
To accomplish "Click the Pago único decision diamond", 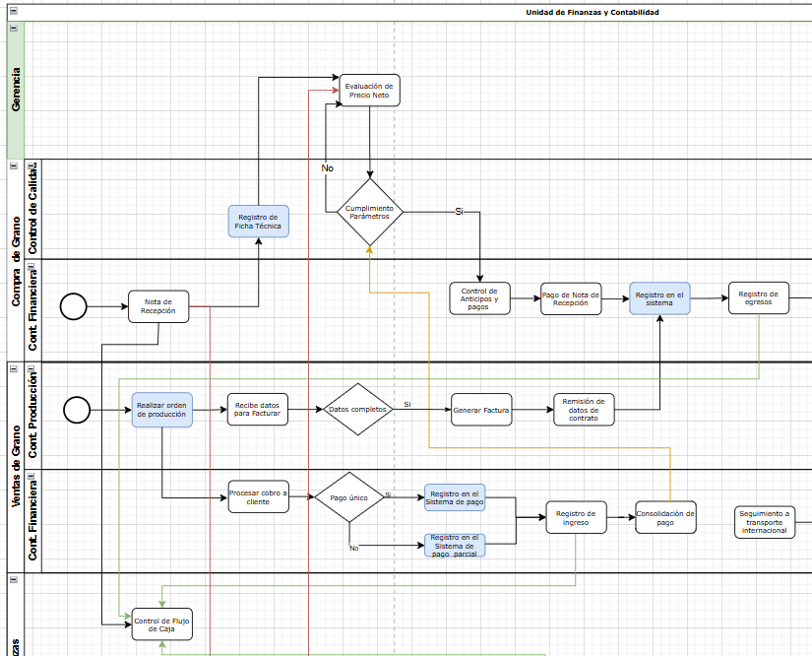I will click(347, 498).
